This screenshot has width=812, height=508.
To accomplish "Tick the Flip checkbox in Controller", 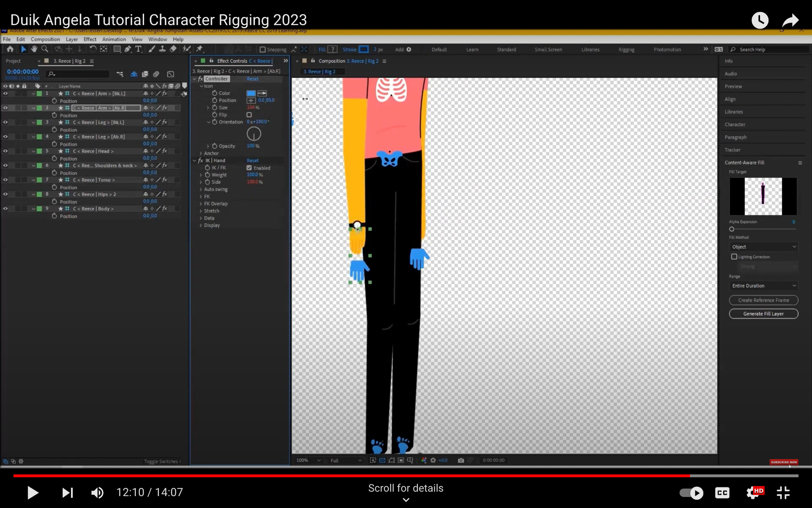I will point(249,115).
